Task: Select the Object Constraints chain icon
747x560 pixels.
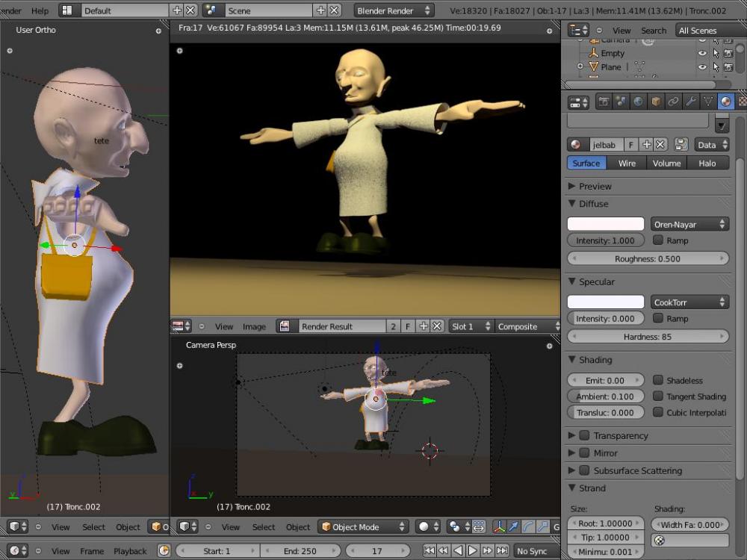Action: [x=673, y=102]
